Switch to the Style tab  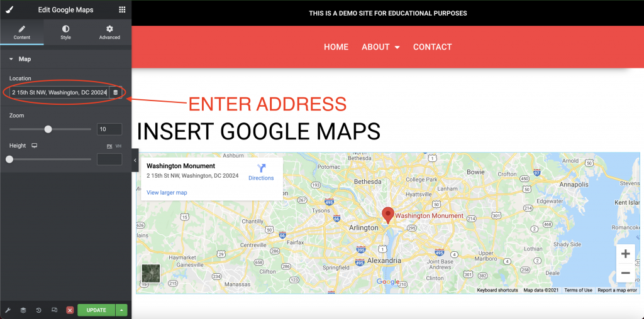tap(65, 32)
